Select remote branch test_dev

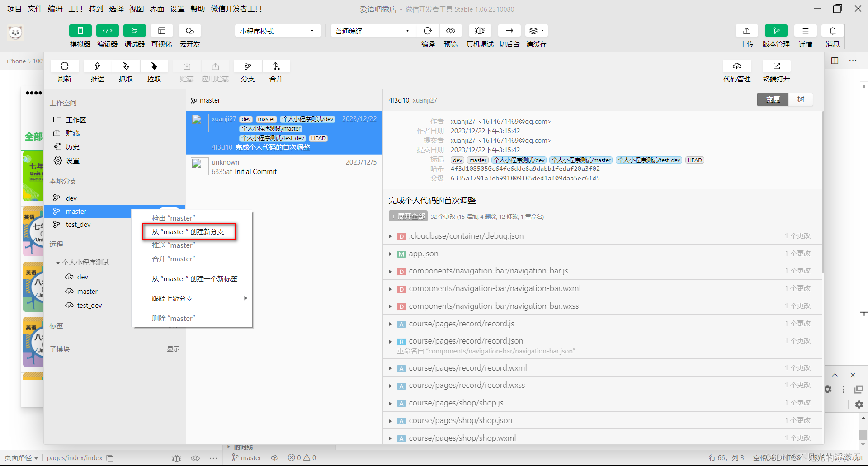[89, 306]
